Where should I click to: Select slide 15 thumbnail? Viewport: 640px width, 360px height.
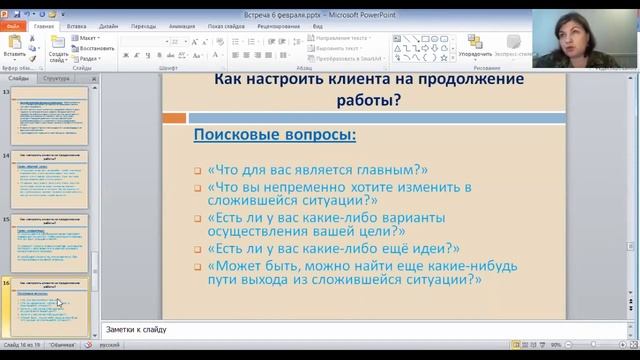(x=49, y=243)
